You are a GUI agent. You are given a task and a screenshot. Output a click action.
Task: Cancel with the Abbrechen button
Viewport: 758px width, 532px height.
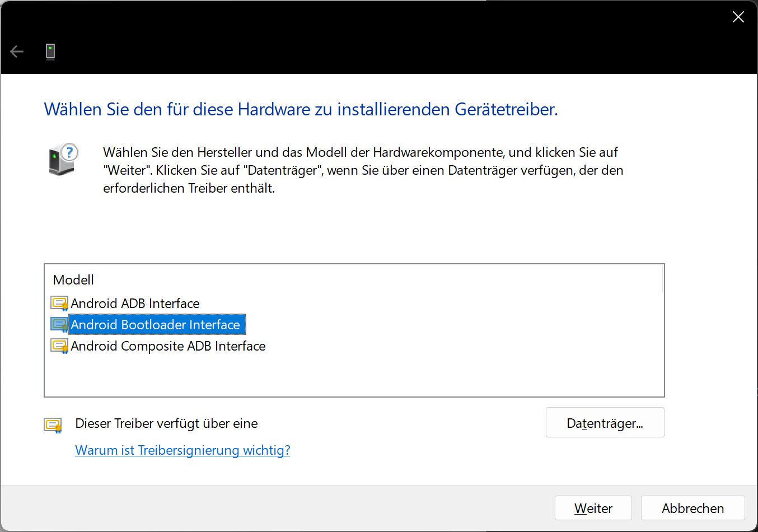coord(693,508)
